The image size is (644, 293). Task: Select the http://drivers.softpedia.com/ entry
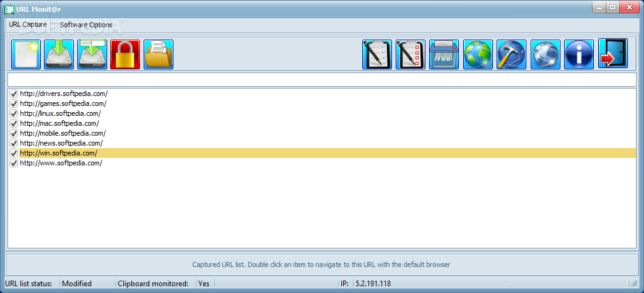click(64, 94)
